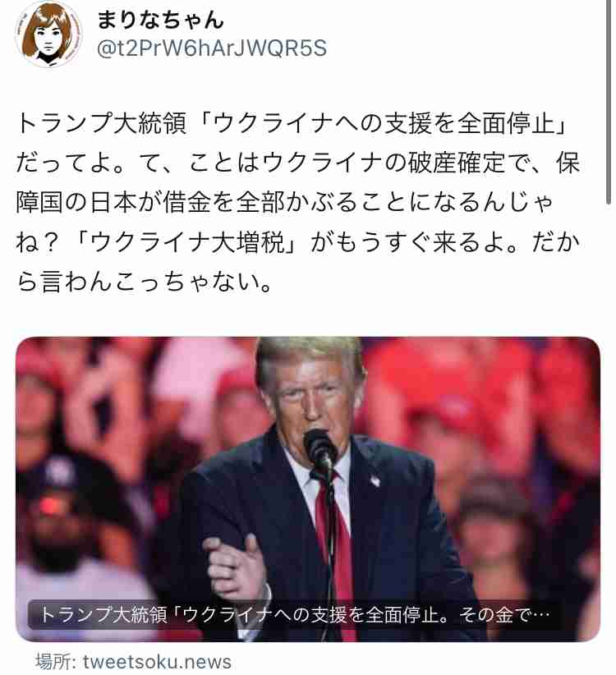
Task: Click the 場所: label below the card
Action: tap(56, 662)
